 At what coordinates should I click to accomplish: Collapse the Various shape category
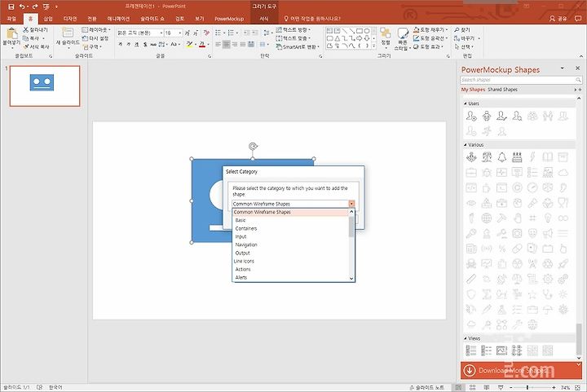[466, 145]
